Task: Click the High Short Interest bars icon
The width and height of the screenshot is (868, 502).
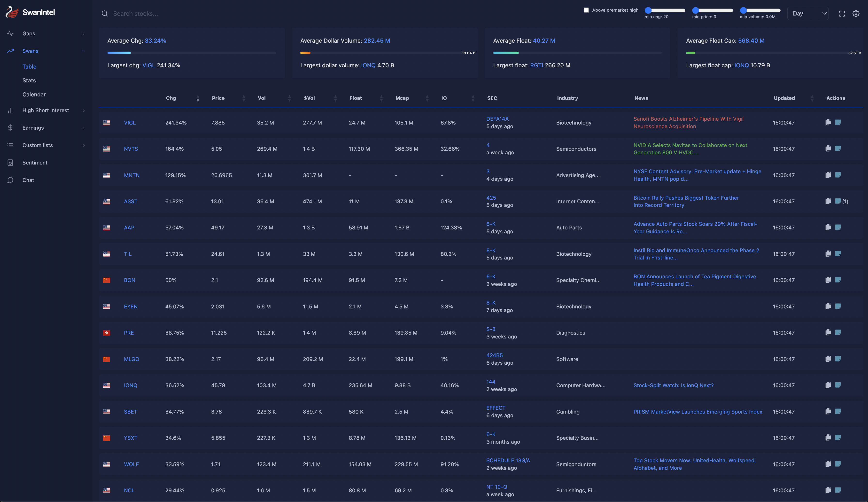Action: tap(10, 110)
